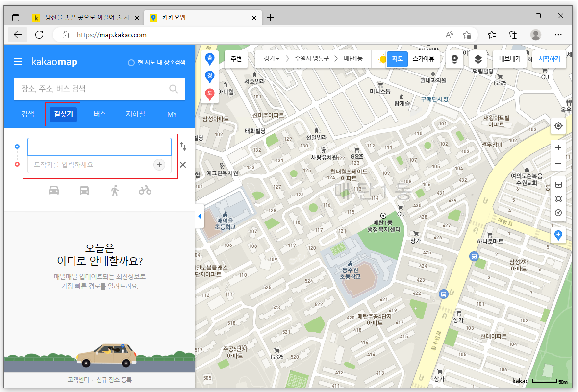578x392 pixels.
Task: Click the search magnifier icon
Action: coord(173,89)
